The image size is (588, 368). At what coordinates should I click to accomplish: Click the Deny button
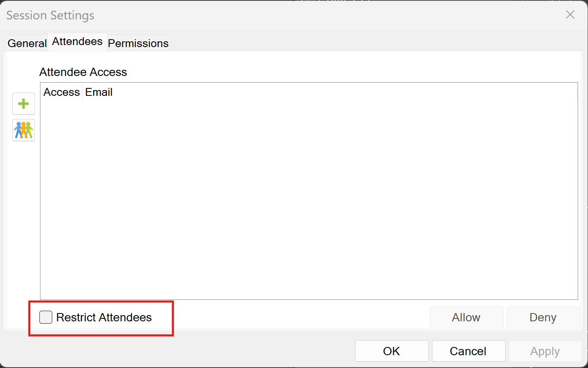[543, 317]
